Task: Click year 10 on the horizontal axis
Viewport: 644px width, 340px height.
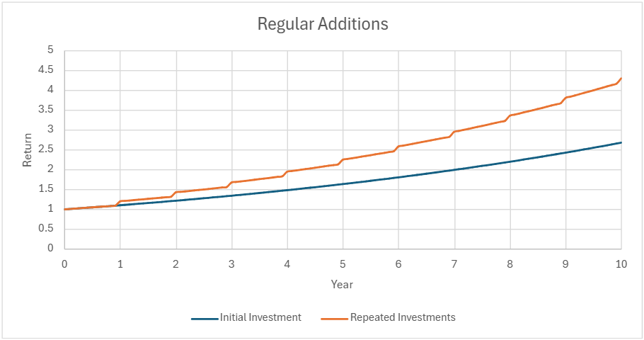Action: pyautogui.click(x=621, y=265)
